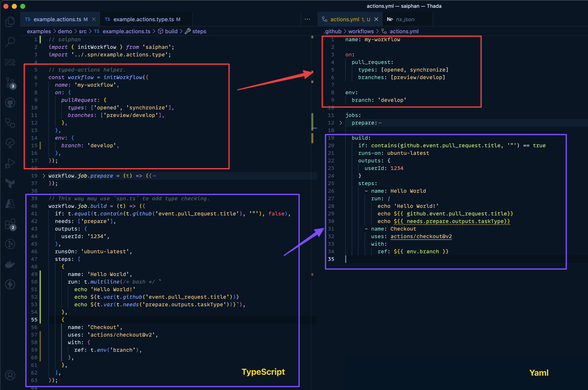
Task: Open Source Control with 3 badge
Action: pyautogui.click(x=10, y=83)
